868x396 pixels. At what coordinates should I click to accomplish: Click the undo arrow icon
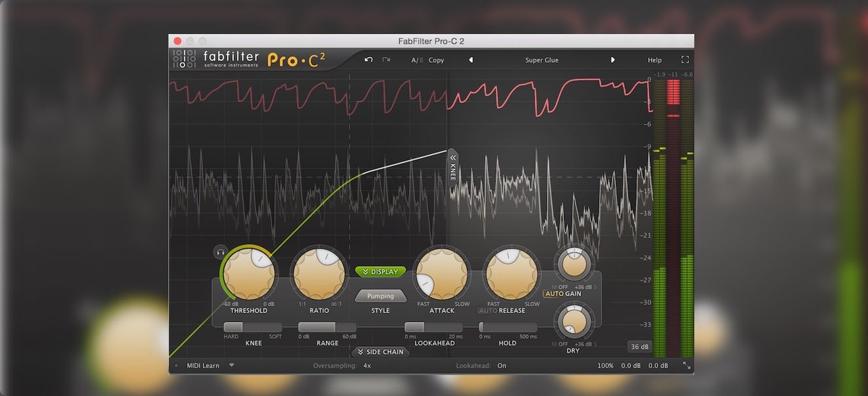click(368, 60)
